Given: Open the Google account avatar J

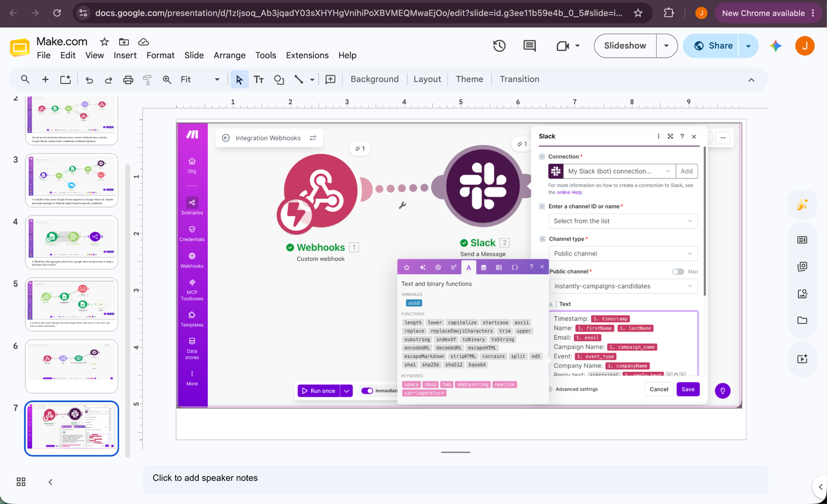Looking at the screenshot, I should click(x=805, y=46).
